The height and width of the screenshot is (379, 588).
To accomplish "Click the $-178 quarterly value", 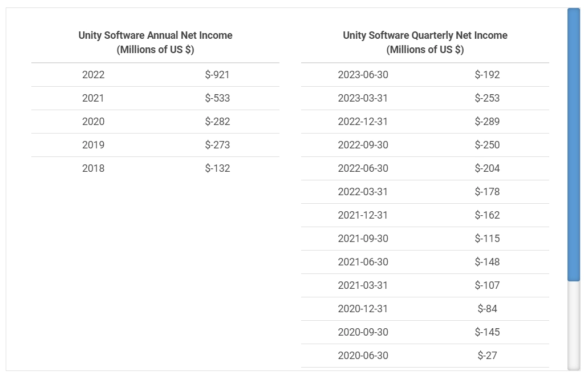I will tap(487, 192).
